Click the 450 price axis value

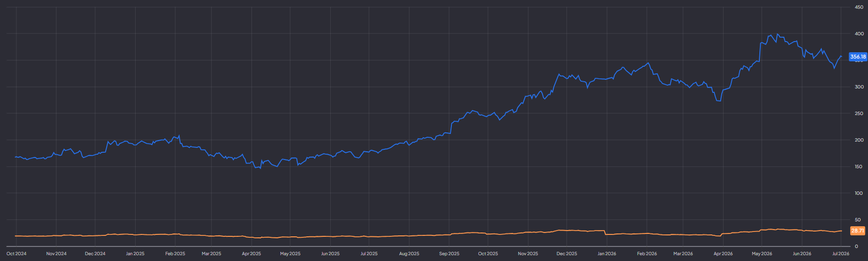(859, 7)
